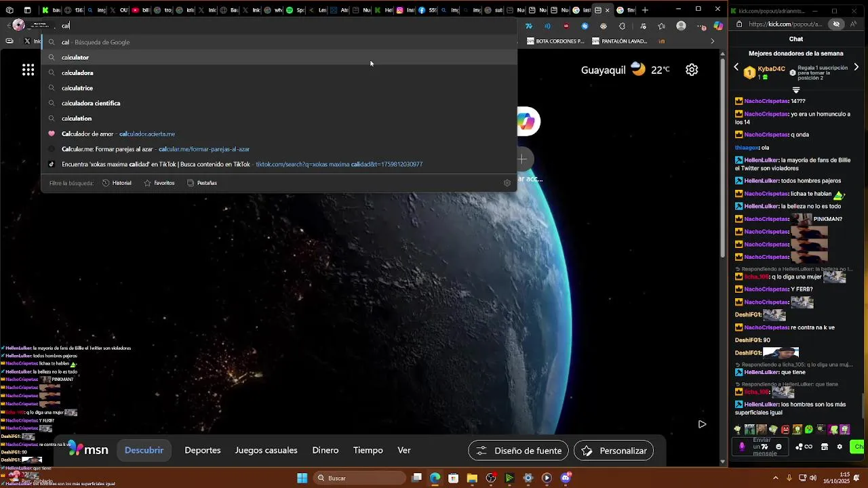Open Edge profile avatar icon
Screen dimensions: 868x488
click(x=681, y=26)
